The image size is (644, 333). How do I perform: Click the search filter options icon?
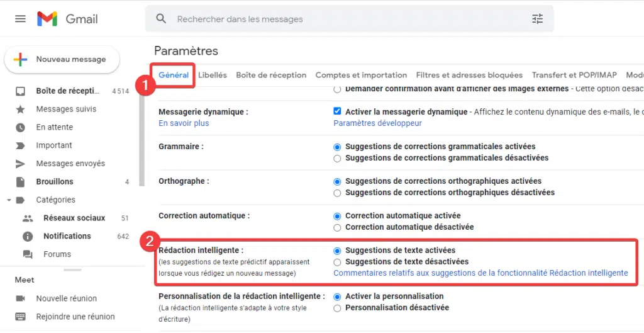537,19
